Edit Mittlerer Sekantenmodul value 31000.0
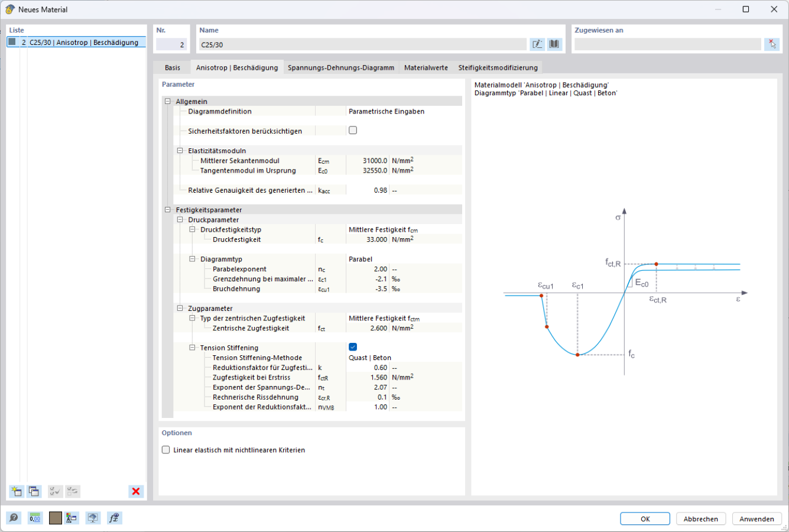Screen dimensions: 789x532 click(368, 161)
